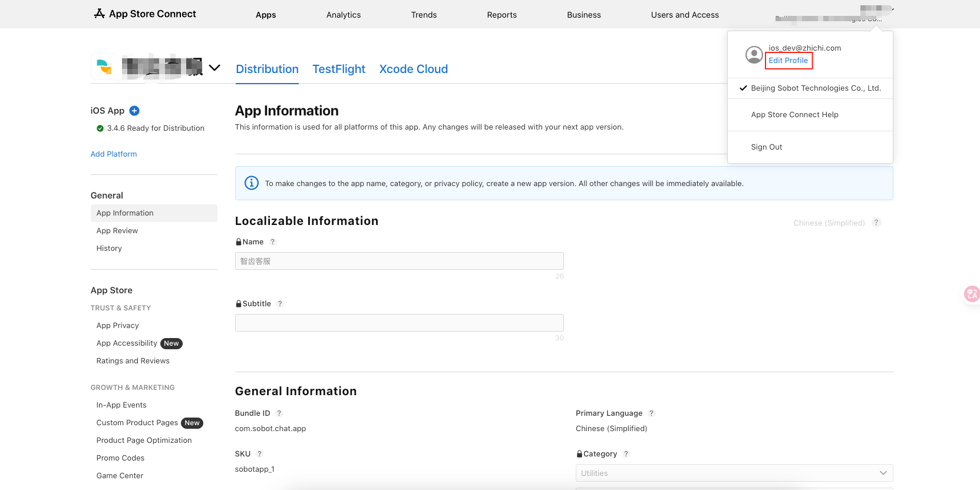
Task: Click the user avatar icon in profile menu
Action: (754, 55)
